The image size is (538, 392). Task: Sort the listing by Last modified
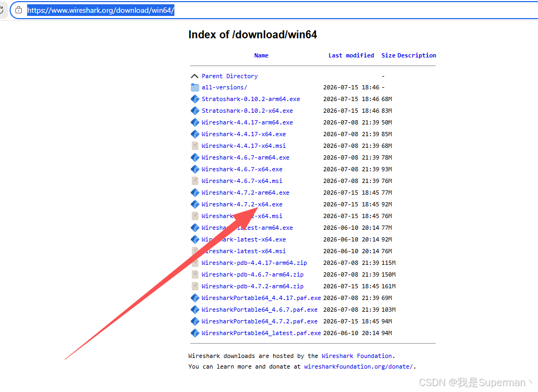(x=351, y=55)
